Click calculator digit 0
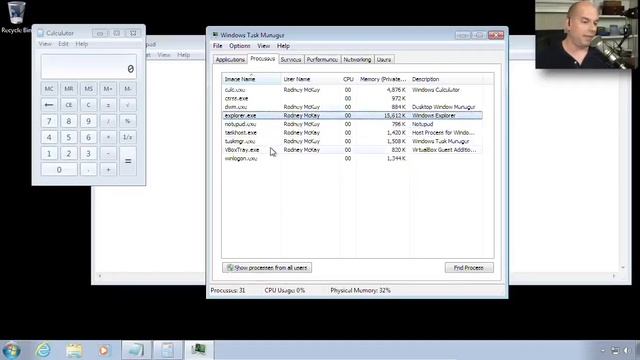Image resolution: width=640 pixels, height=360 pixels. (59, 170)
